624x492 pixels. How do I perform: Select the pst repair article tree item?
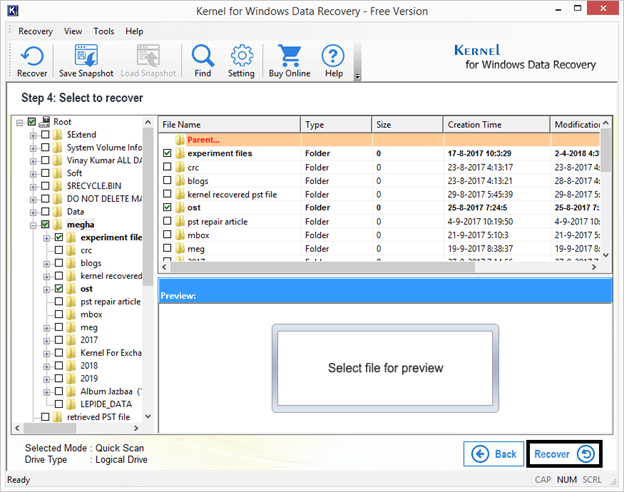110,302
